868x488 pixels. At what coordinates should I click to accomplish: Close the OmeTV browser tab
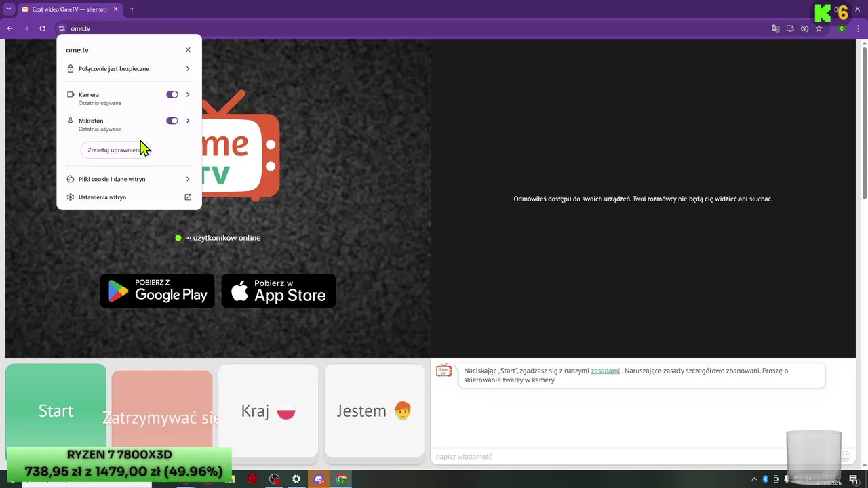tap(115, 9)
